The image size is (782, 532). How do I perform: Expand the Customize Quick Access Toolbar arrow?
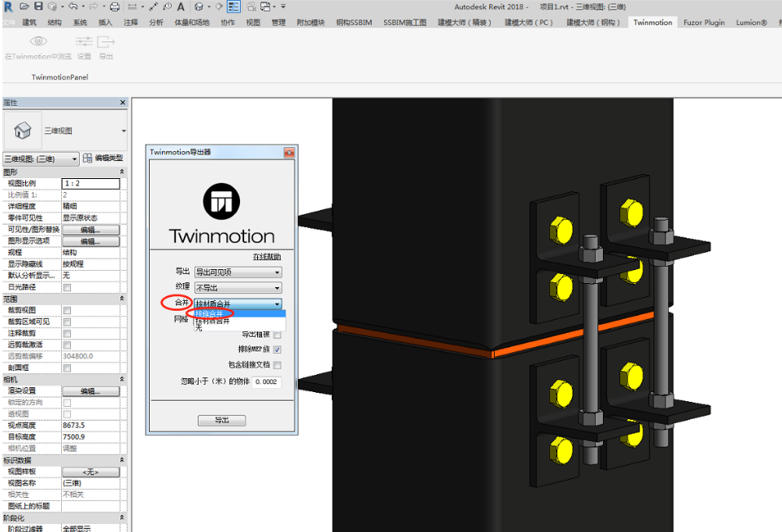click(x=283, y=7)
